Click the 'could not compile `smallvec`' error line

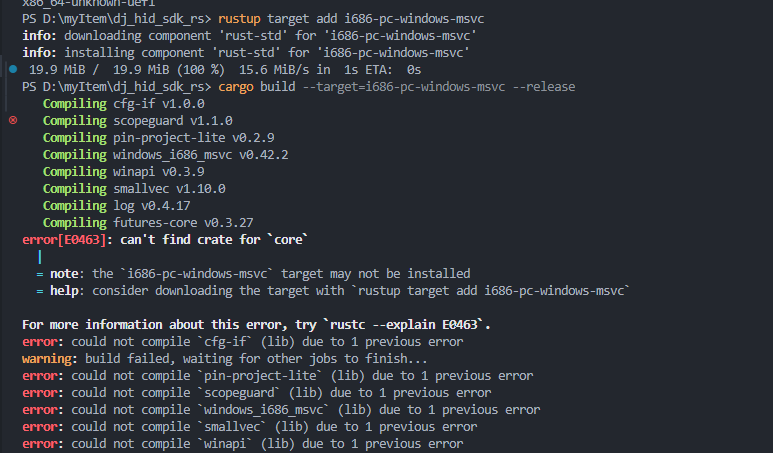(x=270, y=426)
